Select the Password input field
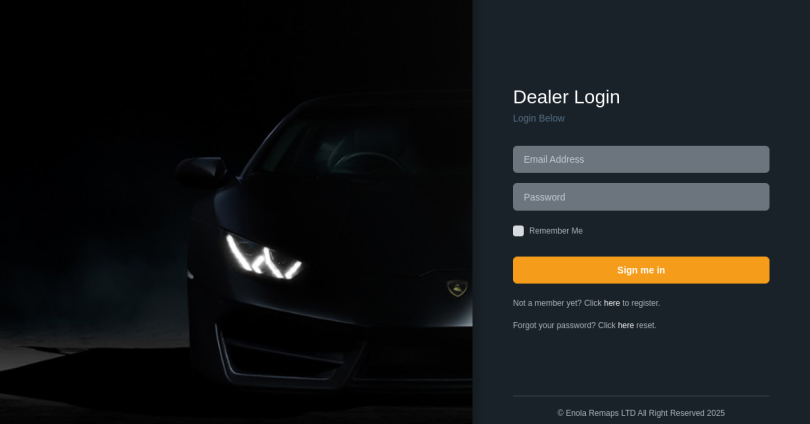The height and width of the screenshot is (424, 810). [641, 197]
